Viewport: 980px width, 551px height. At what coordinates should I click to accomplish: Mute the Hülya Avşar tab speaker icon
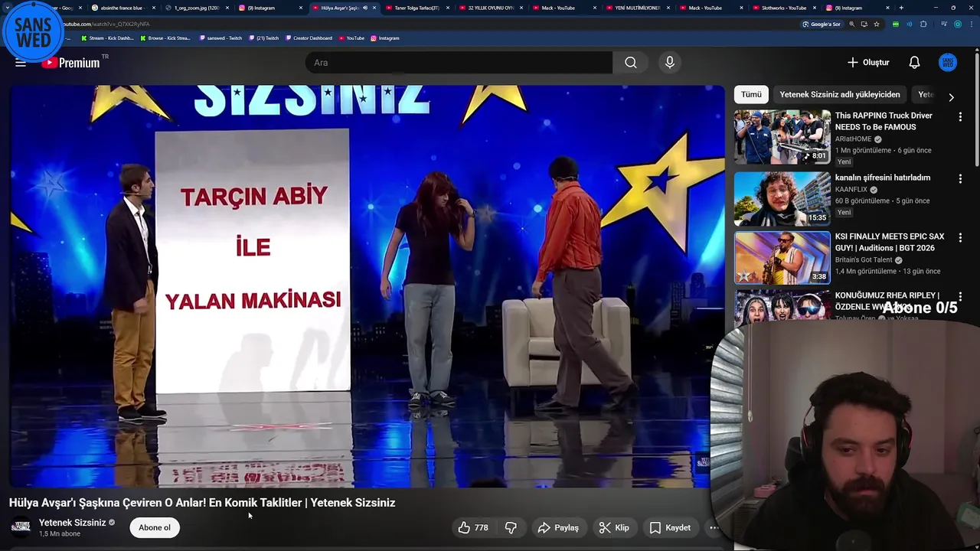(365, 8)
